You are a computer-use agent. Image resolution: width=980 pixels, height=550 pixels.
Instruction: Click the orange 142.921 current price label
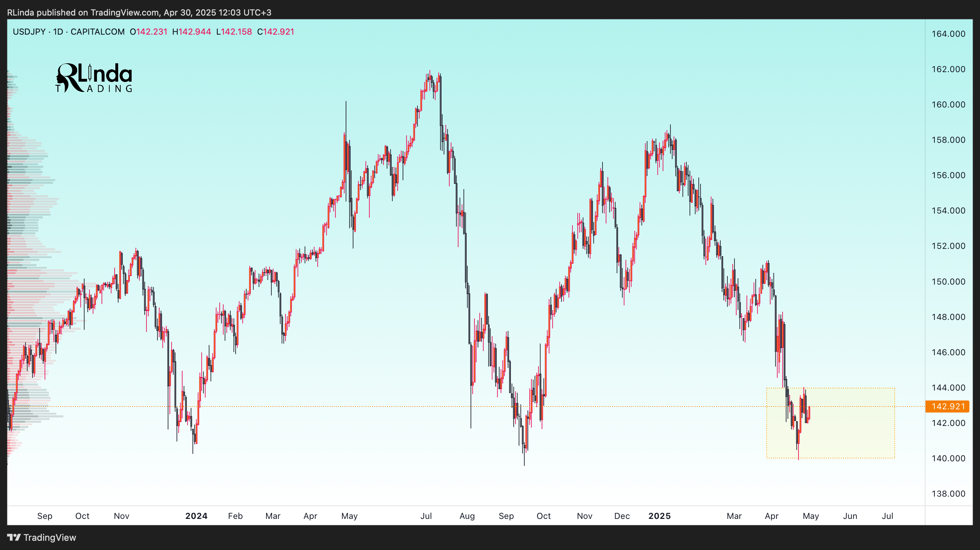tap(948, 406)
